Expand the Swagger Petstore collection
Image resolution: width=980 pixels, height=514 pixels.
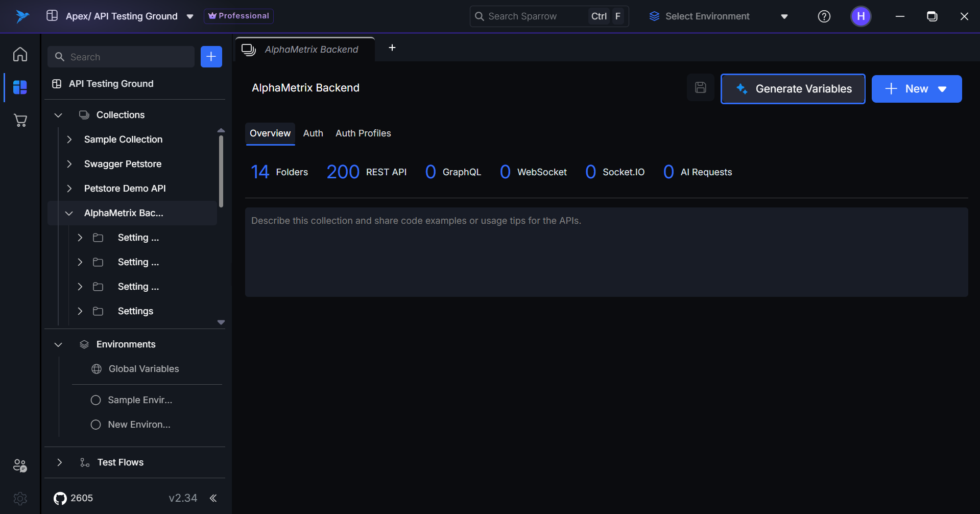tap(69, 164)
